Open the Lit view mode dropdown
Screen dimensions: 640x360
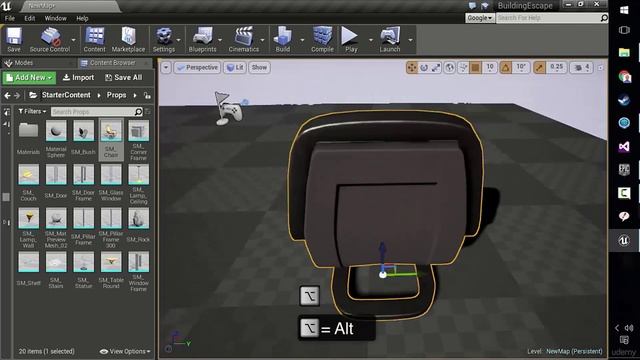(x=235, y=67)
